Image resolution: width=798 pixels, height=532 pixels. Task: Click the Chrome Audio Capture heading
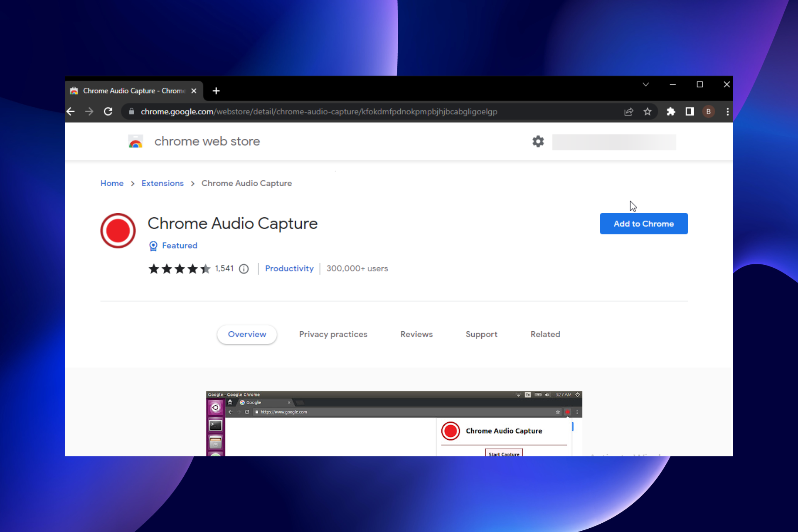pyautogui.click(x=232, y=224)
